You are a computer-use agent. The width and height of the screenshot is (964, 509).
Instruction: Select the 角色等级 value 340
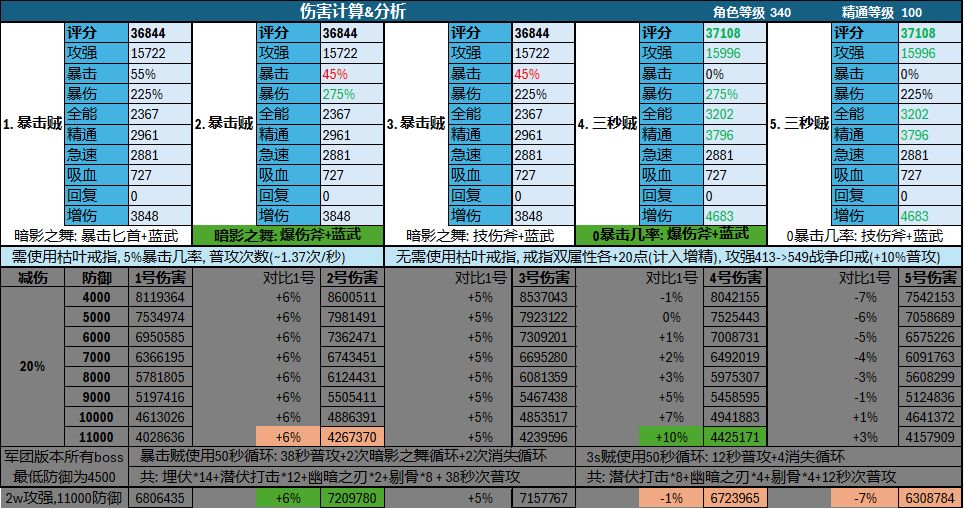[780, 12]
